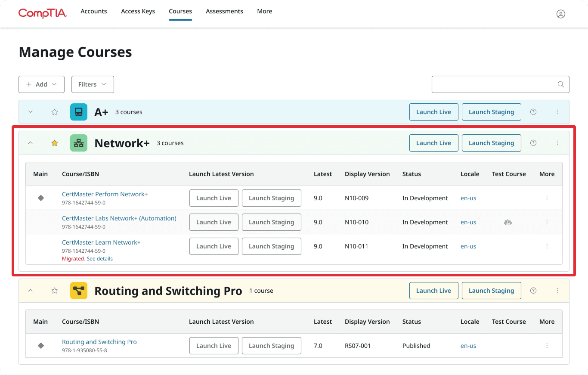Open the Filters dropdown
Viewport: 588px width, 375px height.
pos(93,84)
